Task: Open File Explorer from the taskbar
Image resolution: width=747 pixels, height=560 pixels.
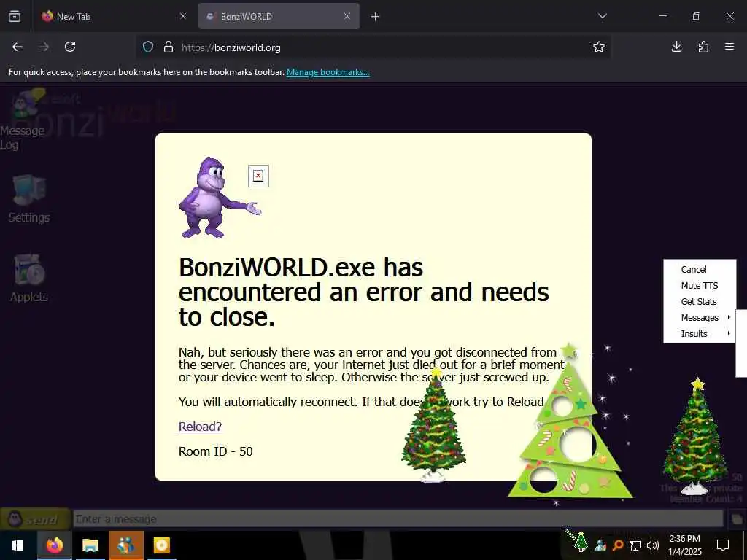Action: point(90,545)
